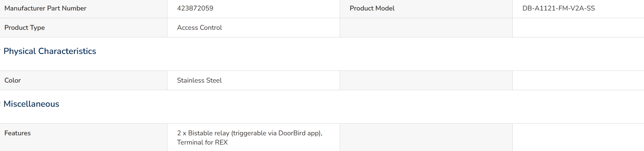Click the Features label cell
The image size is (644, 151).
[x=84, y=137]
